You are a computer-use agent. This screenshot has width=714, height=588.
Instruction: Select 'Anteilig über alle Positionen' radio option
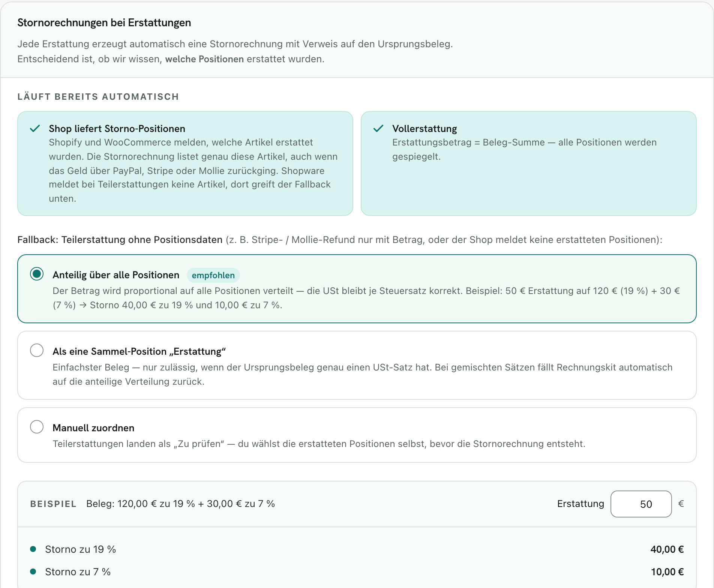tap(37, 274)
